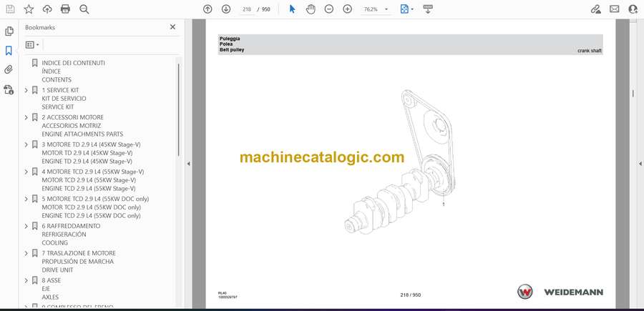Screen dimensions: 644x311
Task: Click the 'crank shaft' label
Action: [590, 51]
